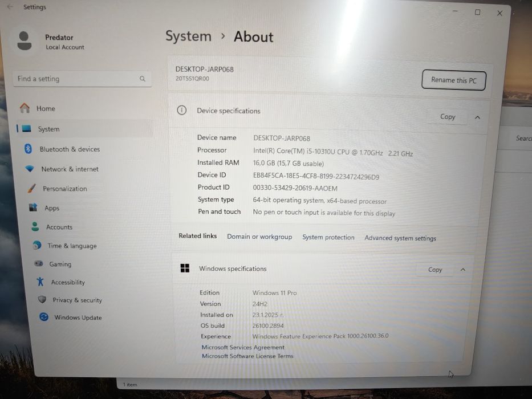Click the 16,0 GB installed RAM value
This screenshot has height=399, width=532.
coord(289,163)
